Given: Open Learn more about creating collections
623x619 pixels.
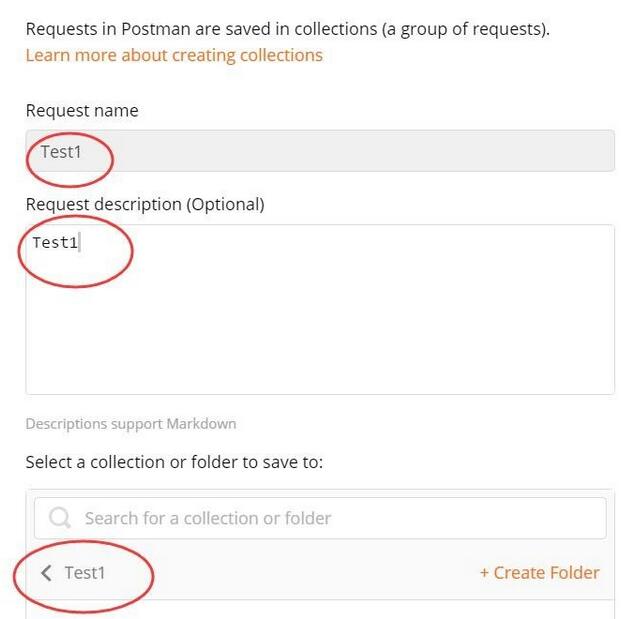Looking at the screenshot, I should [x=174, y=55].
